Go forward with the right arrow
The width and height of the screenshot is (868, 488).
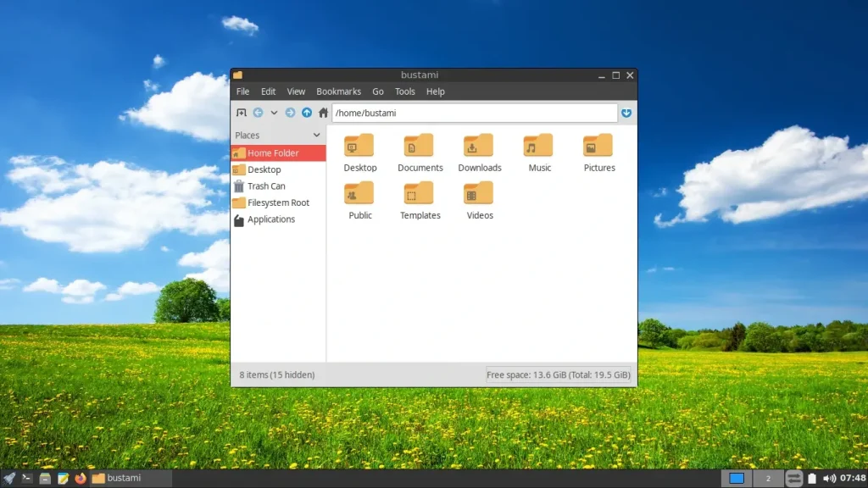(290, 113)
